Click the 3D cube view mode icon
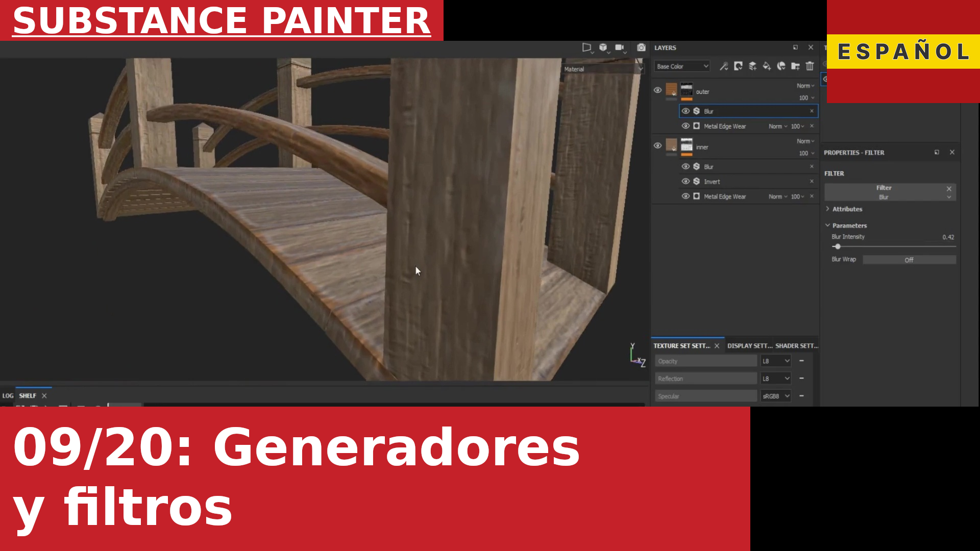This screenshot has width=980, height=551. (603, 47)
